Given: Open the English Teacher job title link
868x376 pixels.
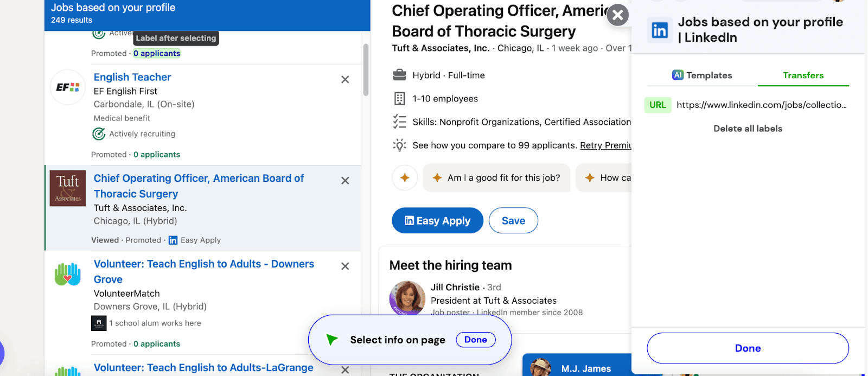Looking at the screenshot, I should (132, 77).
